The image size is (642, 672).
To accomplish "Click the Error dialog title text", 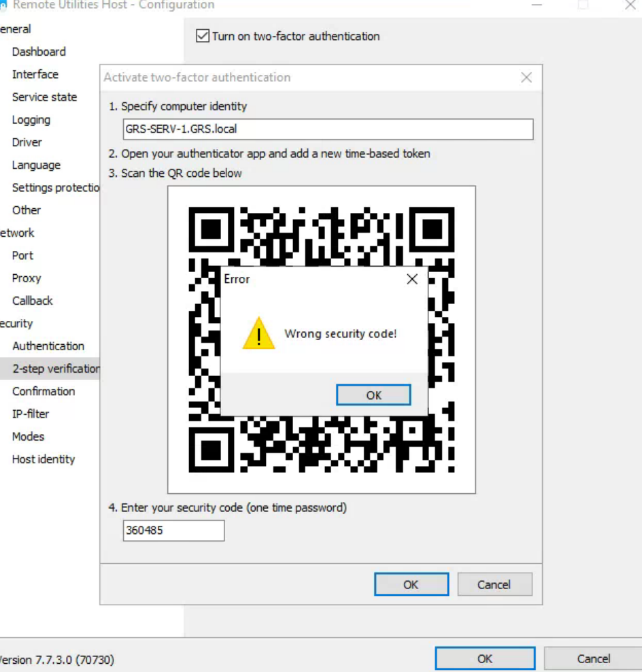I will (x=237, y=280).
